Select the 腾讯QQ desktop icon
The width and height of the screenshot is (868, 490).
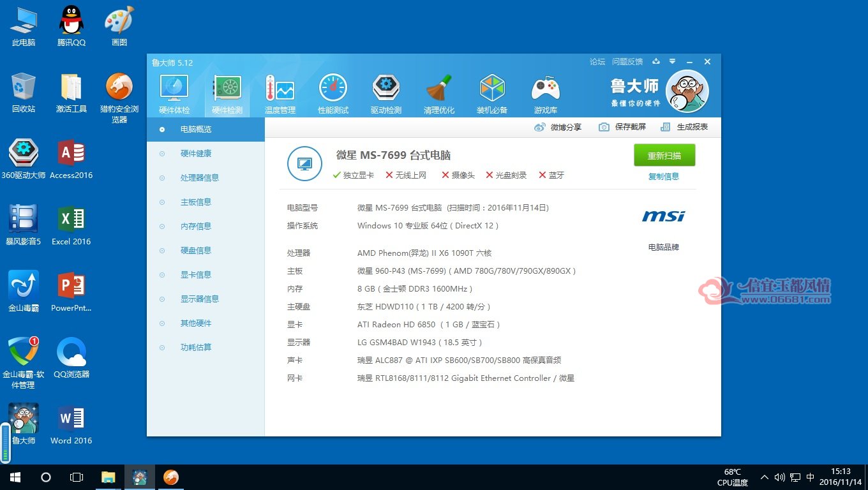pyautogui.click(x=71, y=26)
